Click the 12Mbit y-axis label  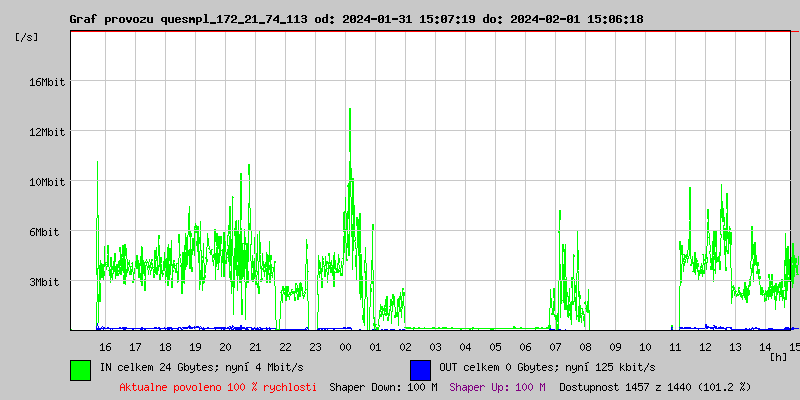(x=48, y=132)
